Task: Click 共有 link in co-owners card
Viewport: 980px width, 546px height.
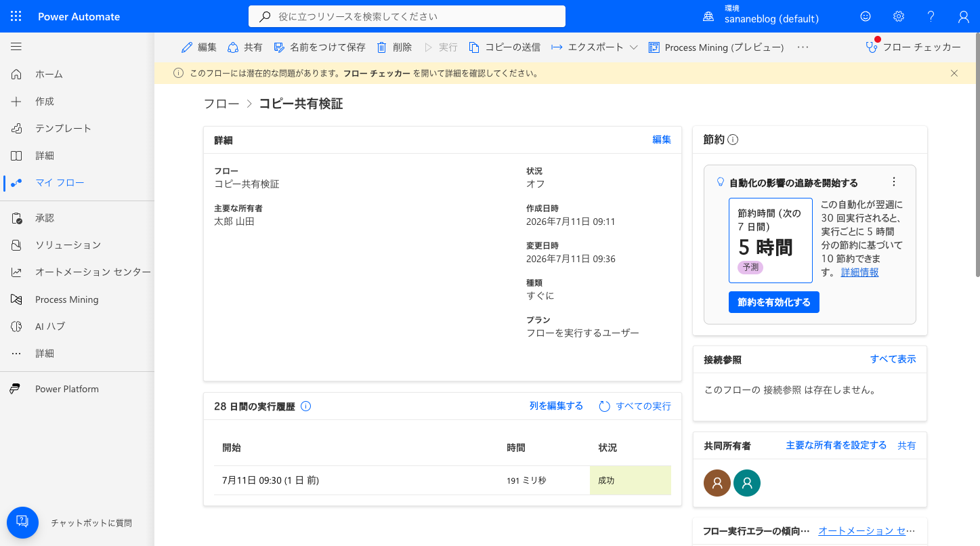Action: point(907,445)
